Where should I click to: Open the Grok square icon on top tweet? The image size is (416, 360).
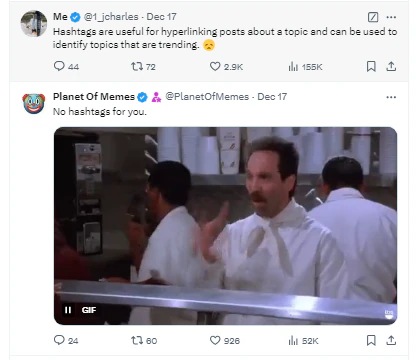(x=373, y=17)
